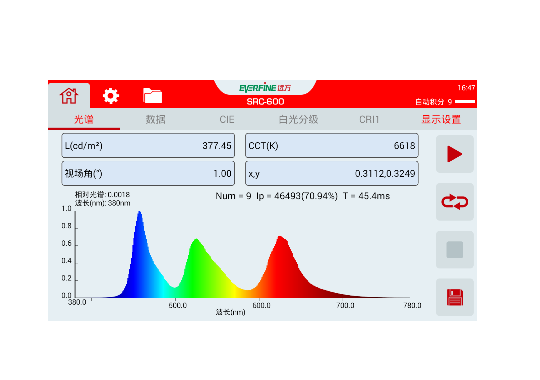Image resolution: width=540 pixels, height=380 pixels.
Task: Click the EVERFINE logo
Action: pos(265,88)
